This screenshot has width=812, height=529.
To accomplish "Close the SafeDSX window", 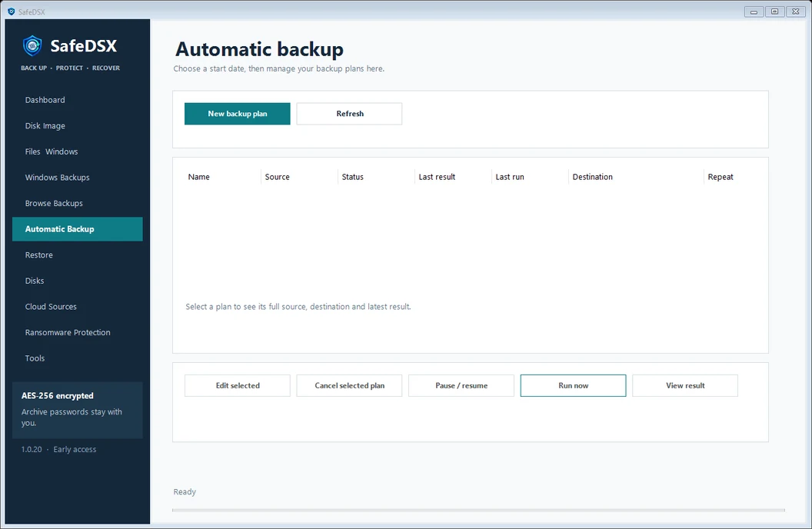I will coord(795,12).
